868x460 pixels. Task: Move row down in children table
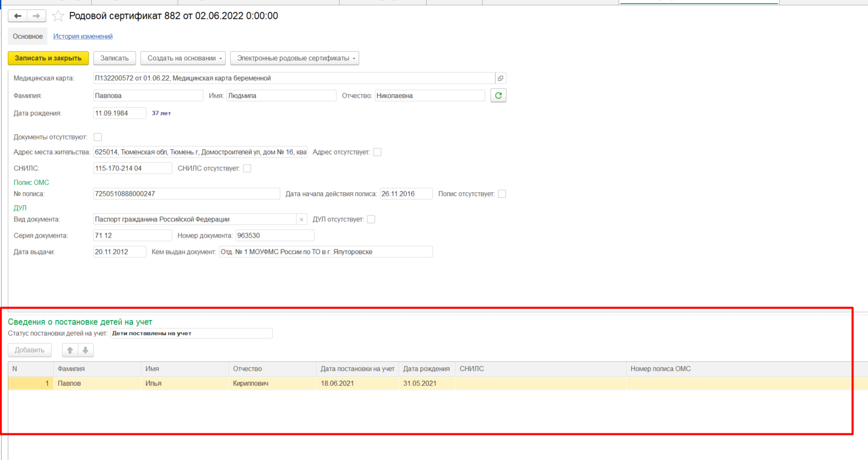click(86, 350)
